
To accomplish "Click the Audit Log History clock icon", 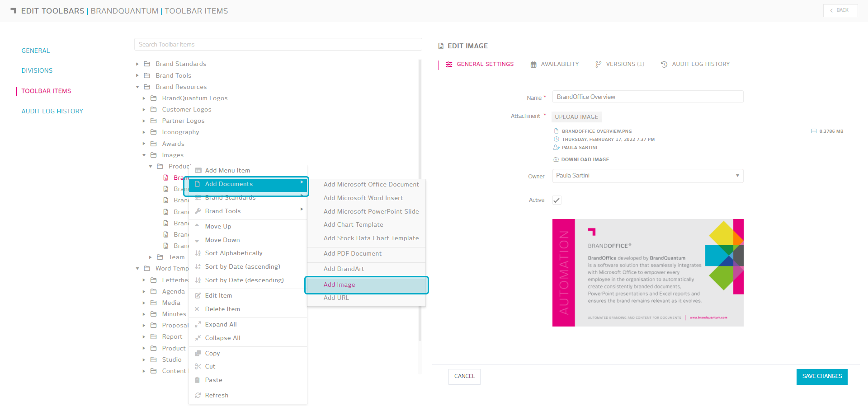I will click(x=664, y=65).
